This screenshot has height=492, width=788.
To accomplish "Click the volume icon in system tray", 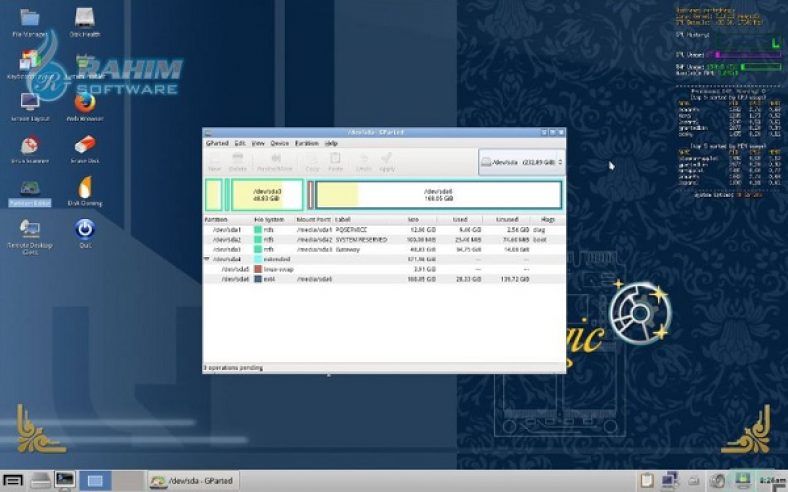I will click(x=719, y=481).
